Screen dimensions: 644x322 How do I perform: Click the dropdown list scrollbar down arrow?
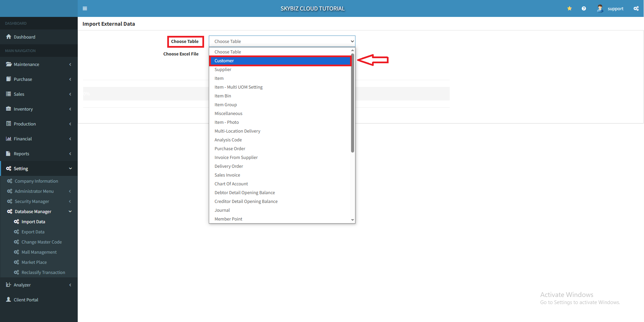[x=352, y=220]
